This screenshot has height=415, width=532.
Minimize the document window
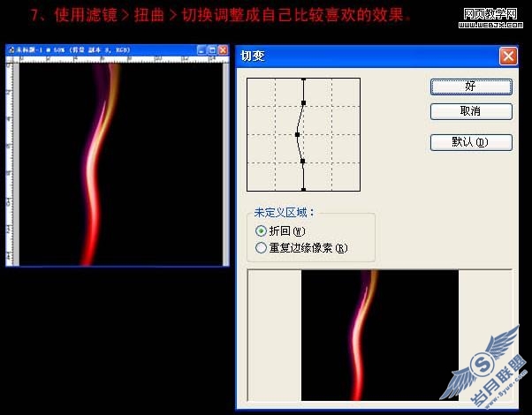[x=201, y=50]
